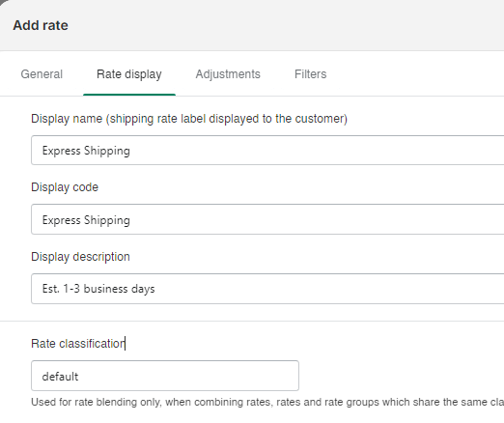The image size is (504, 423).
Task: Click the Add rate heading
Action: (41, 25)
